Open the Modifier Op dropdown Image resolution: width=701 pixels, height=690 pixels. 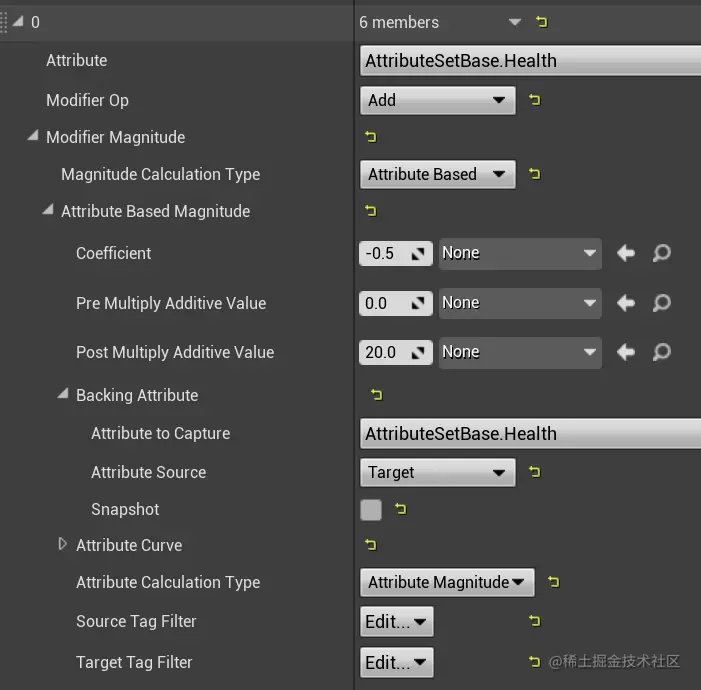click(x=437, y=100)
